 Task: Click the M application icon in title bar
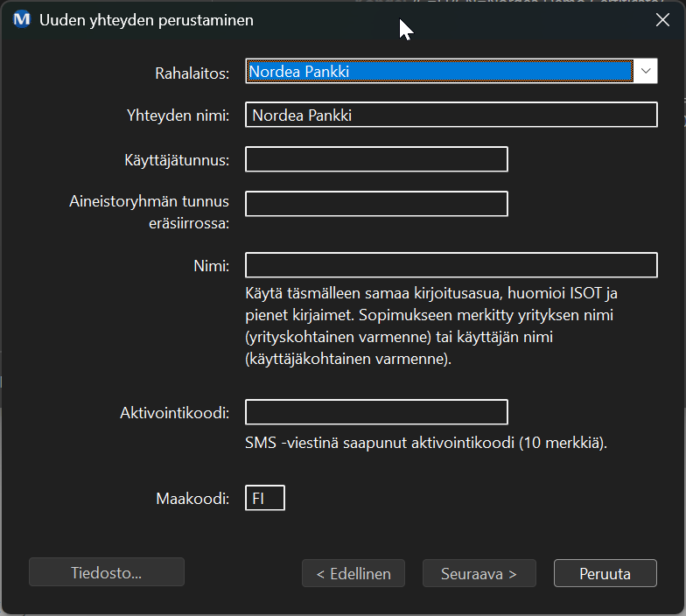(x=21, y=19)
